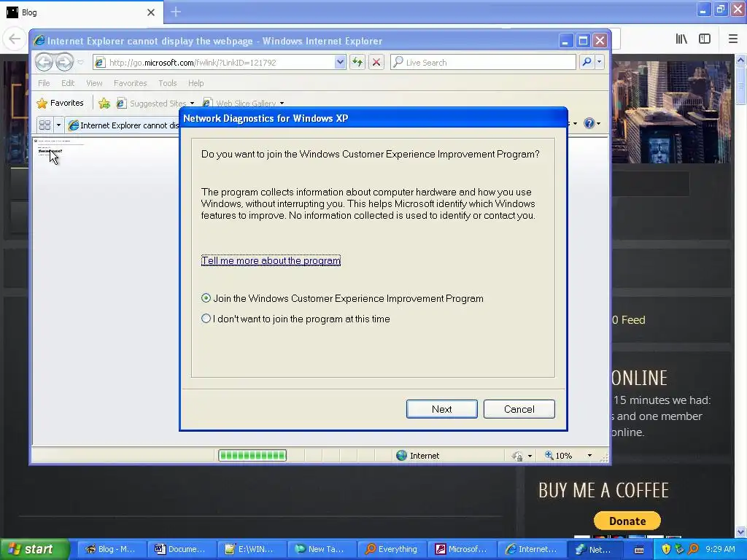Select the Internet Explorer cannot display tab
This screenshot has width=747, height=560.
tap(123, 125)
